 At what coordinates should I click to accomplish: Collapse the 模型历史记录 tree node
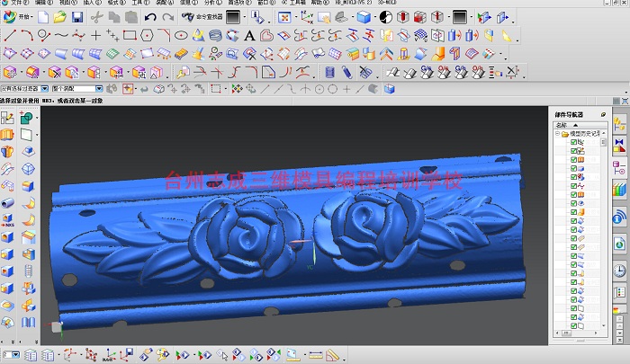click(x=557, y=134)
